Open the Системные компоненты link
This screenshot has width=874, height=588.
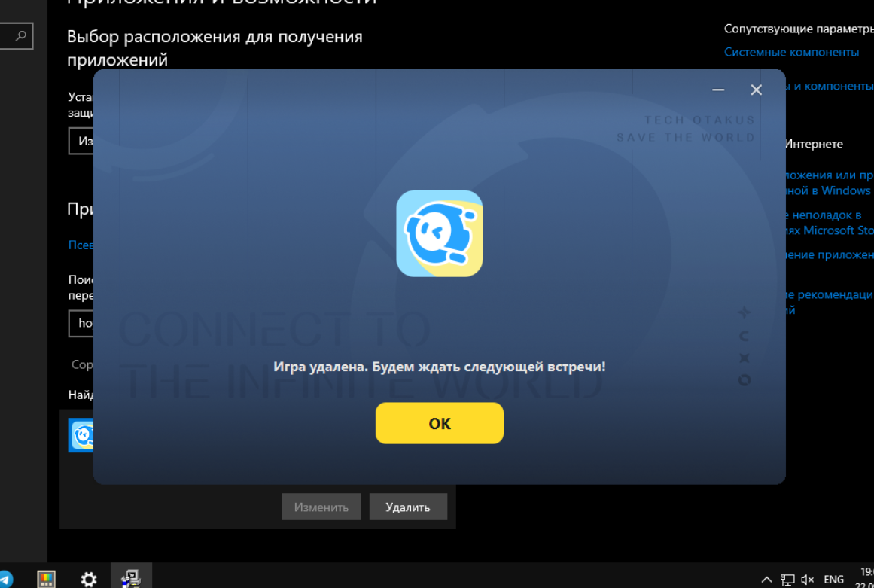[x=791, y=52]
